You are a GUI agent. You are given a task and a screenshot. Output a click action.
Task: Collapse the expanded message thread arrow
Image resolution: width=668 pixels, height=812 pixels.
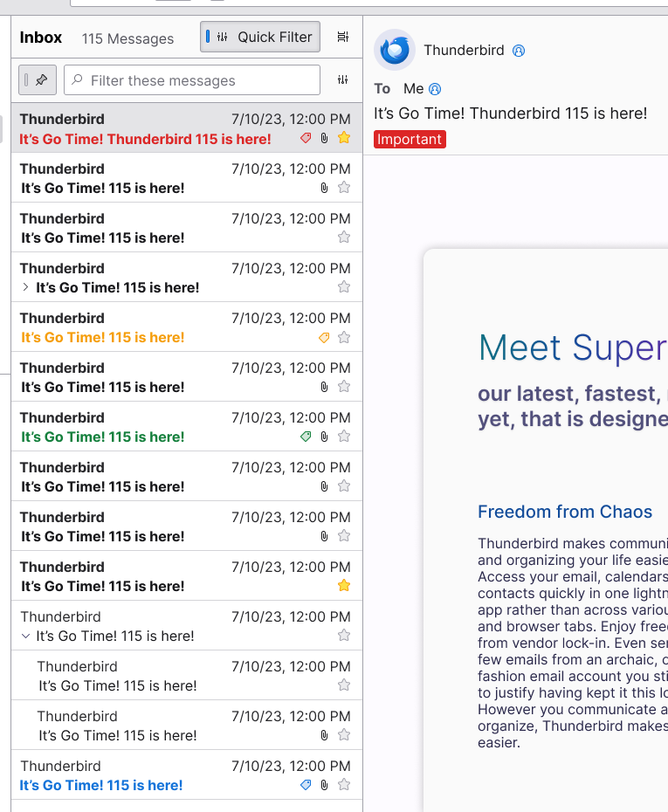click(25, 636)
